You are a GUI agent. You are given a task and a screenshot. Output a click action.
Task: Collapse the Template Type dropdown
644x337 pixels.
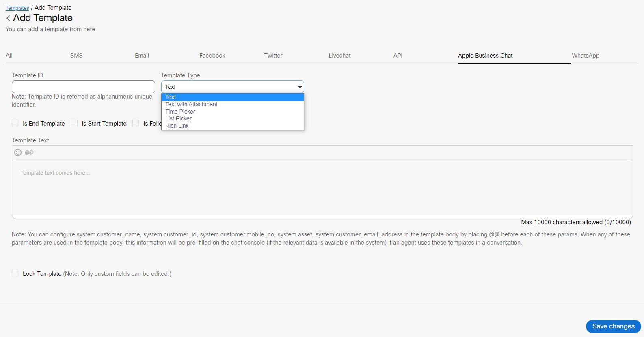click(232, 87)
